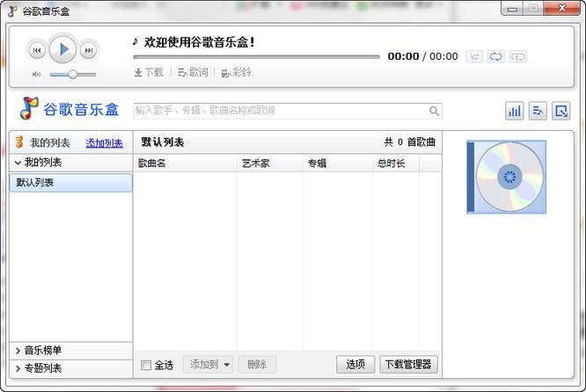Click the 彩铃 ringtone button
586x392 pixels.
pyautogui.click(x=236, y=72)
